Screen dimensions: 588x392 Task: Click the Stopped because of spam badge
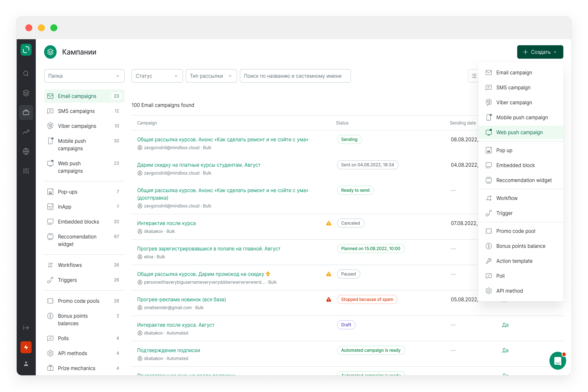click(367, 300)
